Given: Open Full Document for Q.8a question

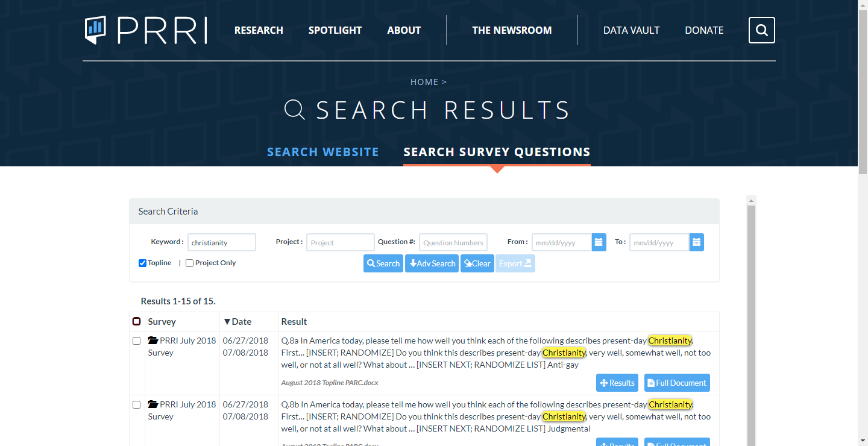Looking at the screenshot, I should pos(677,383).
